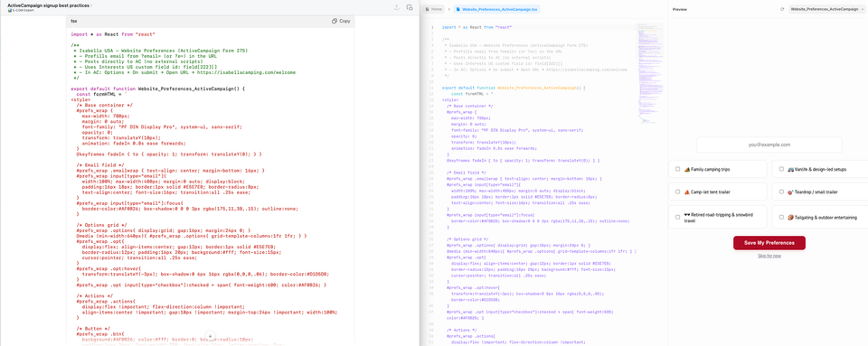The height and width of the screenshot is (346, 868).
Task: Check Tailgating & outdoor entertaining checkbox
Action: pyautogui.click(x=781, y=217)
